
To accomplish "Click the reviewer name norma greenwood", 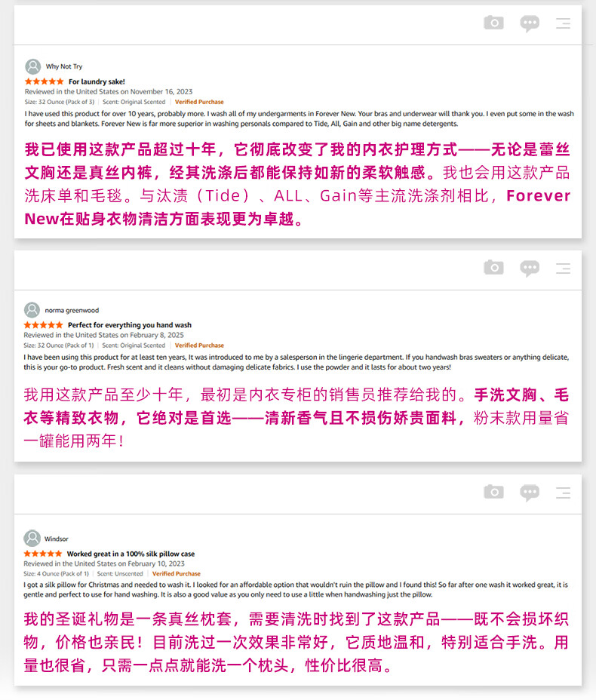I will pos(72,311).
